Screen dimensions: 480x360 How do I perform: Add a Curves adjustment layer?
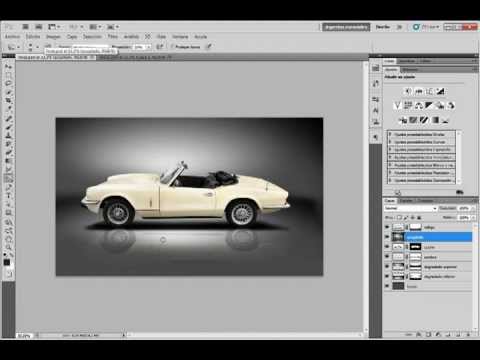429,91
